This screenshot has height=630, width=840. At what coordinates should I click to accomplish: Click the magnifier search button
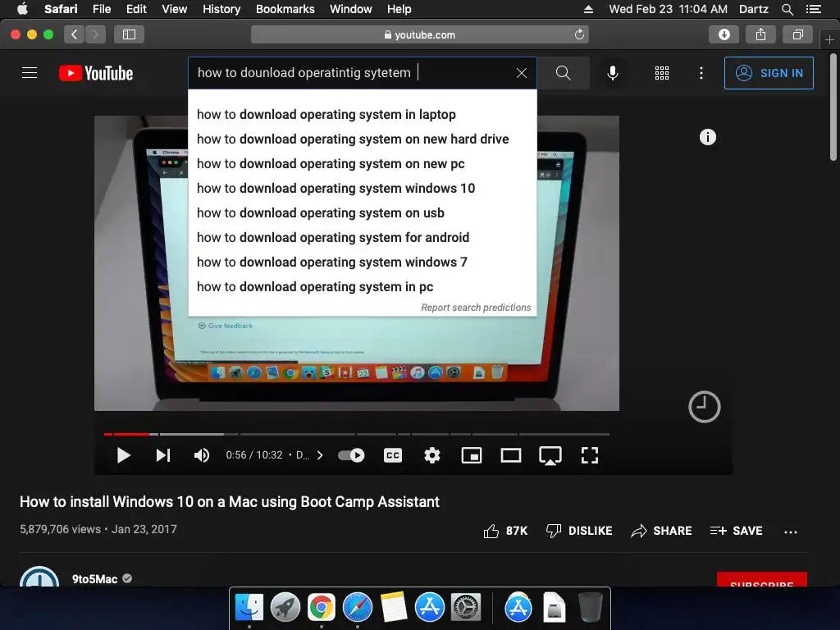pos(563,73)
